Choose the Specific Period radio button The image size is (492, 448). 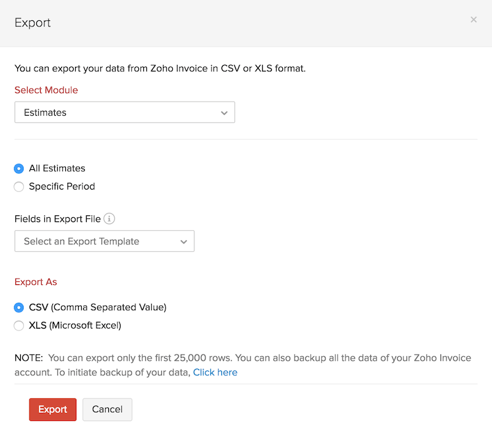point(19,186)
